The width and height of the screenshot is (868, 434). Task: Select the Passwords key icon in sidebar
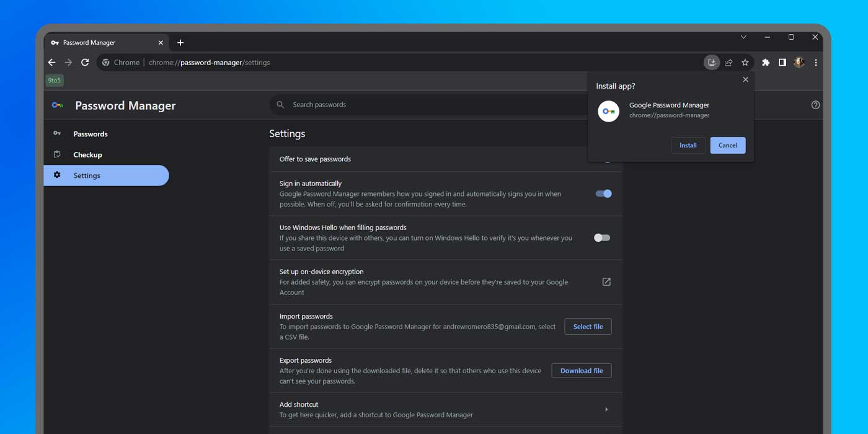click(x=57, y=133)
